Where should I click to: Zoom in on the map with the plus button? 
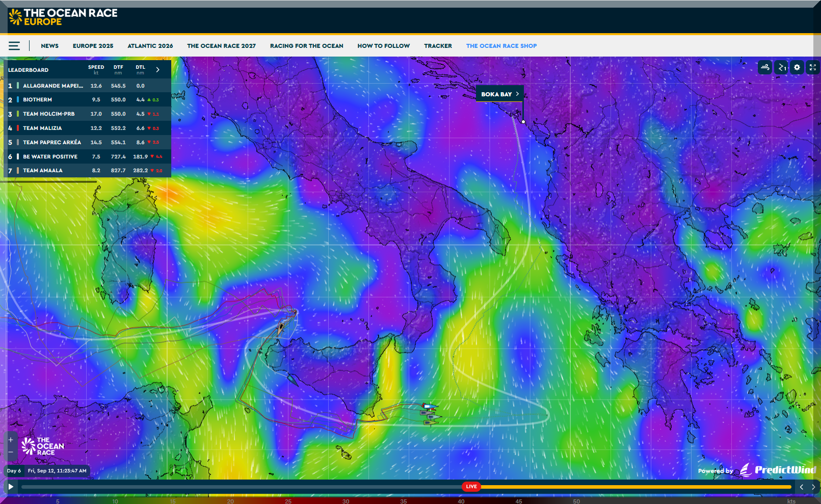click(11, 439)
